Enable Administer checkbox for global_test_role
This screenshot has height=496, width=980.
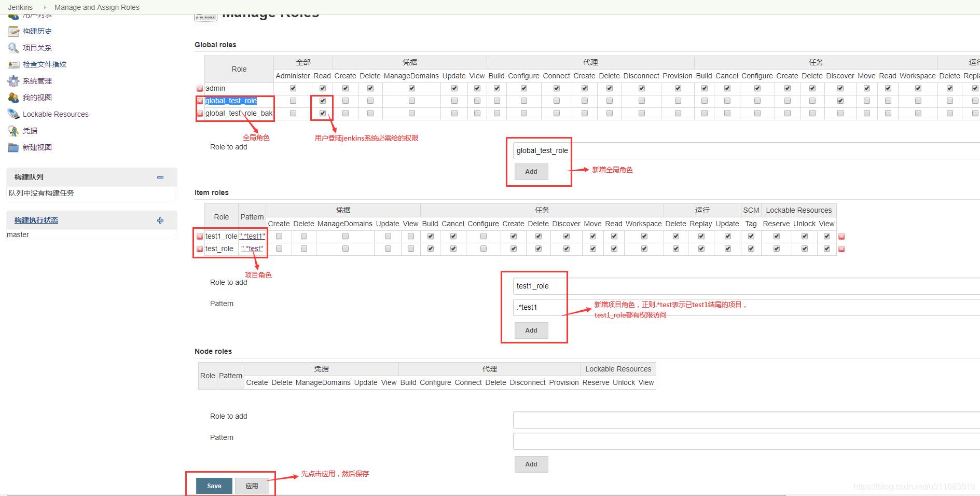pos(293,101)
